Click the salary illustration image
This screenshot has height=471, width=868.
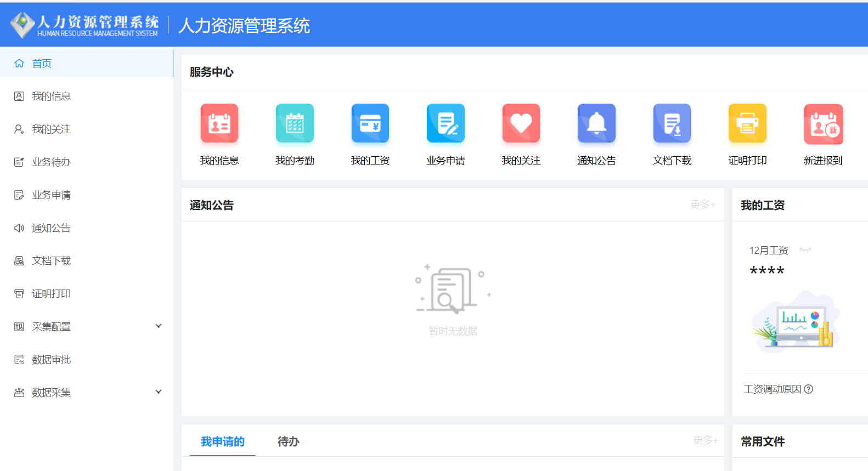796,322
